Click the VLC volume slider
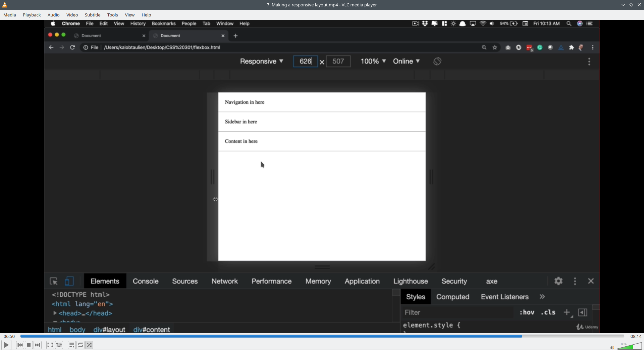Screen dimensions: 644x350 click(x=630, y=346)
